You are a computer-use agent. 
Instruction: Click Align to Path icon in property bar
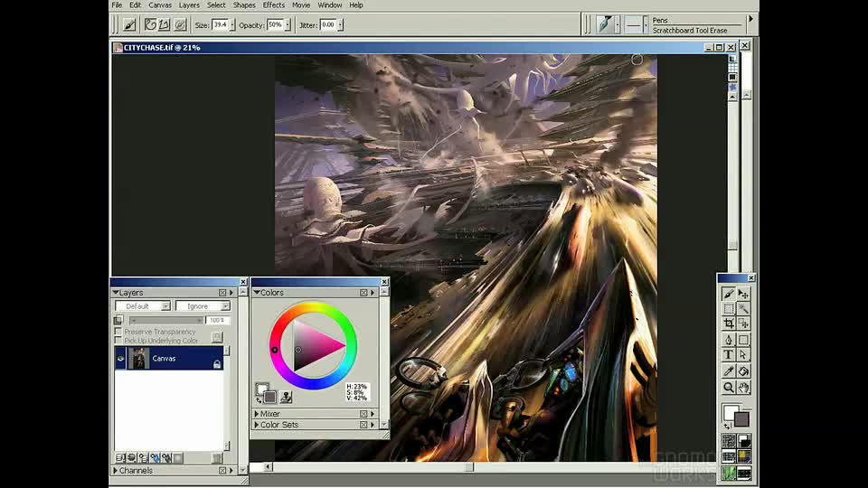coord(180,25)
